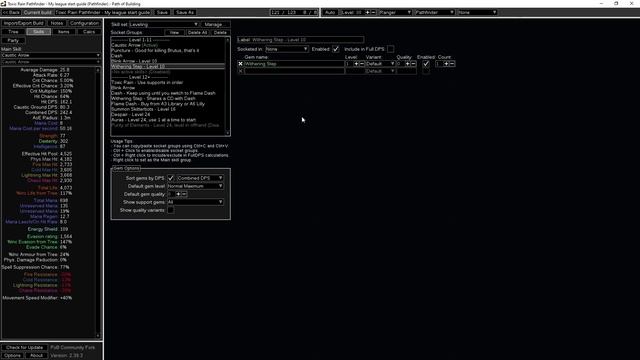Select the Blink Arrow - Level 10 group

(168, 61)
